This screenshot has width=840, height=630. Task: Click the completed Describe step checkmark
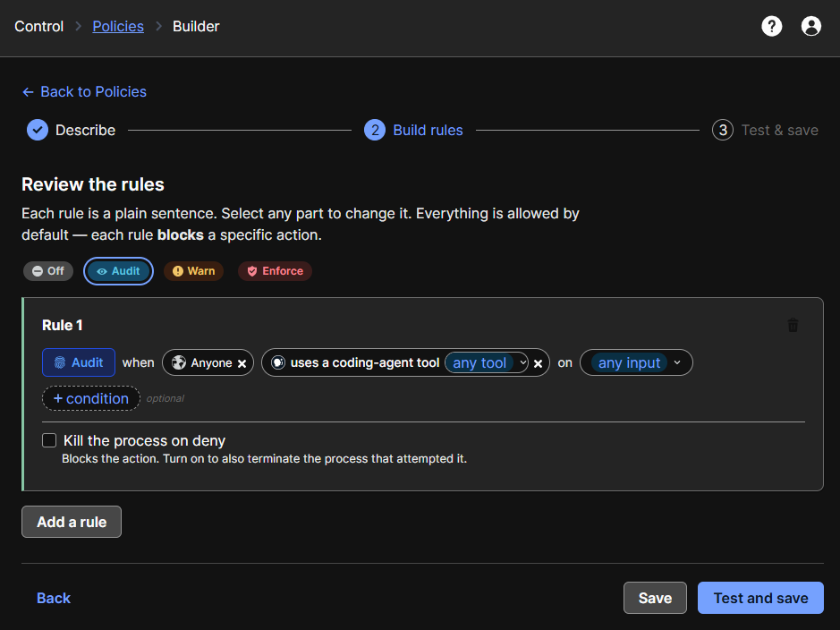click(38, 130)
